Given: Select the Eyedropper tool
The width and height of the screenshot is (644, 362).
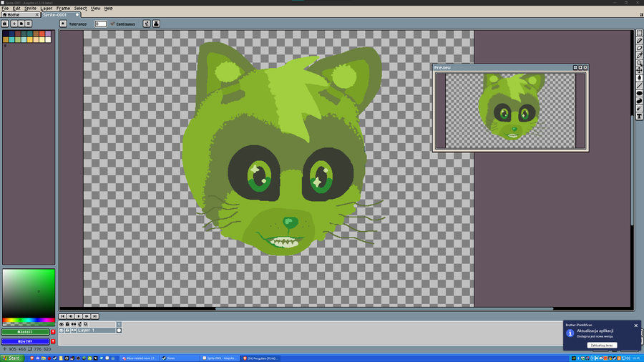Looking at the screenshot, I should click(639, 55).
